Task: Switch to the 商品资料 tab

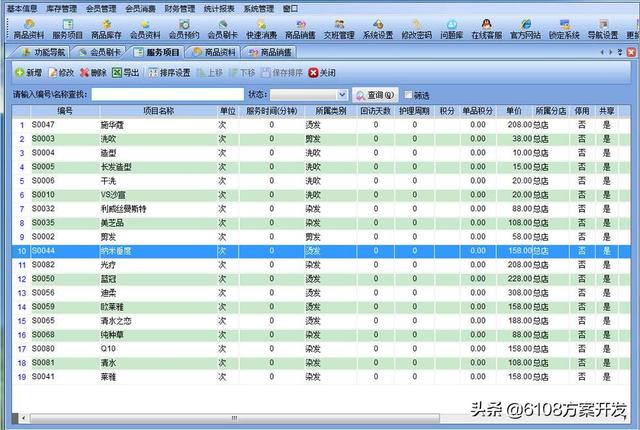Action: click(214, 52)
